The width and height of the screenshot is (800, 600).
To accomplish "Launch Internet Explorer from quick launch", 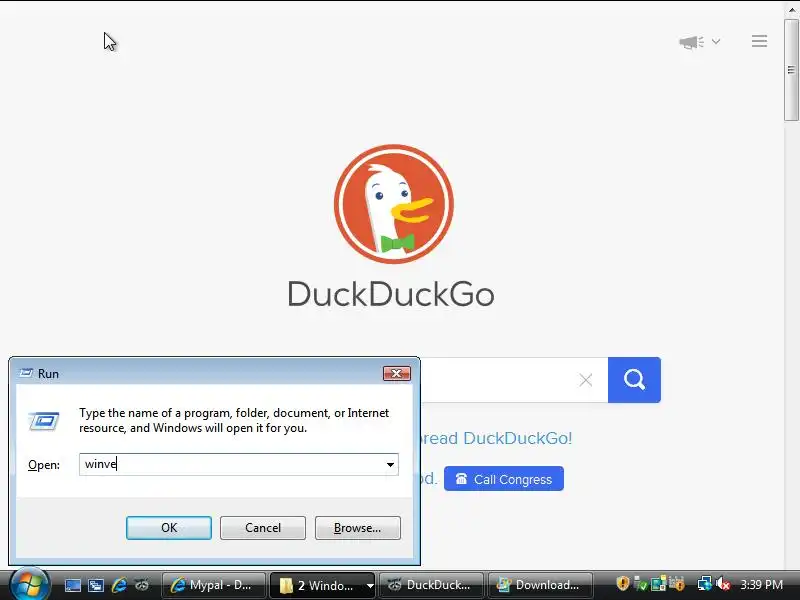I will tap(119, 585).
